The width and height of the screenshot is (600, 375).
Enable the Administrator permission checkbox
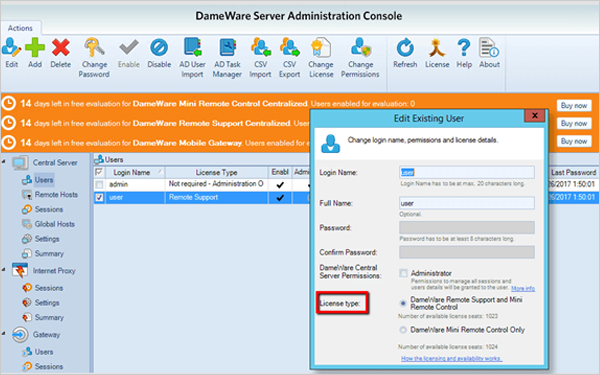[x=403, y=273]
